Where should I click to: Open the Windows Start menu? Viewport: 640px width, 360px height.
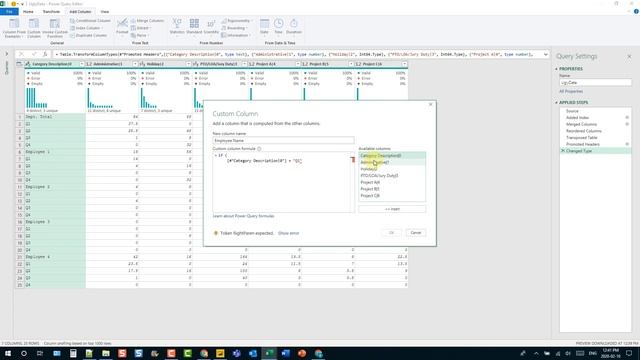[x=8, y=353]
